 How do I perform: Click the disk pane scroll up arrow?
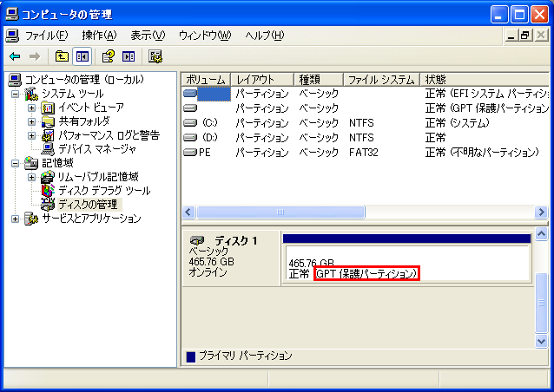541,234
